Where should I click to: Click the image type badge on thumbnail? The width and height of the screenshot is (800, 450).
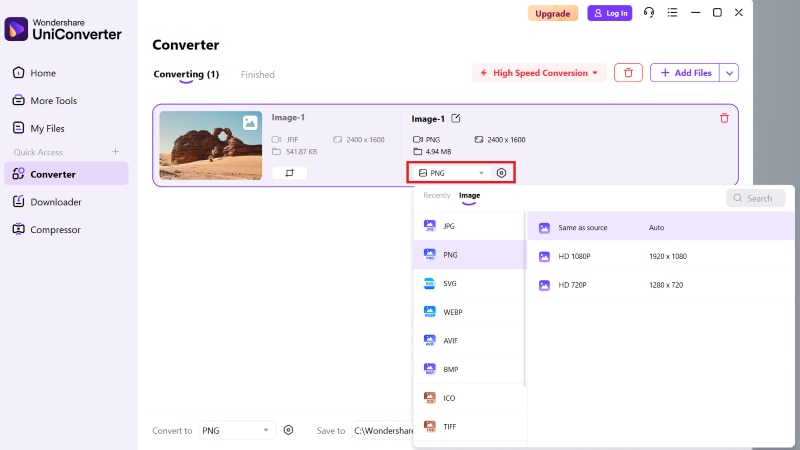[x=250, y=122]
